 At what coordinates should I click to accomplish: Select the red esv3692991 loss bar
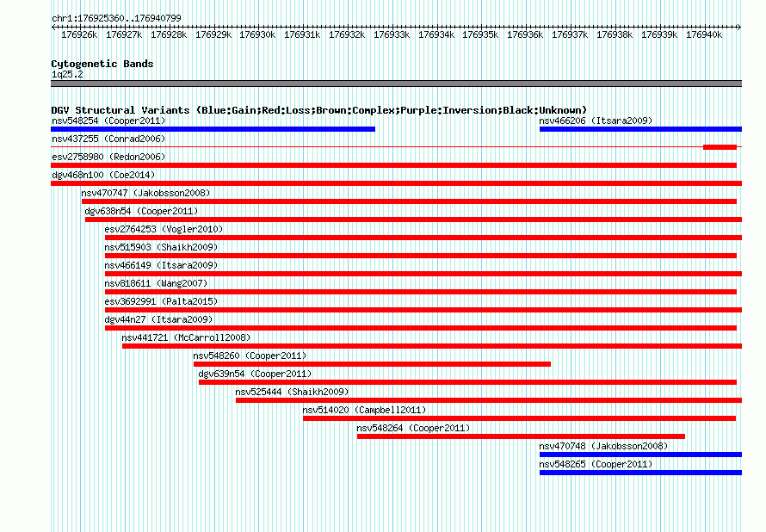[423, 310]
